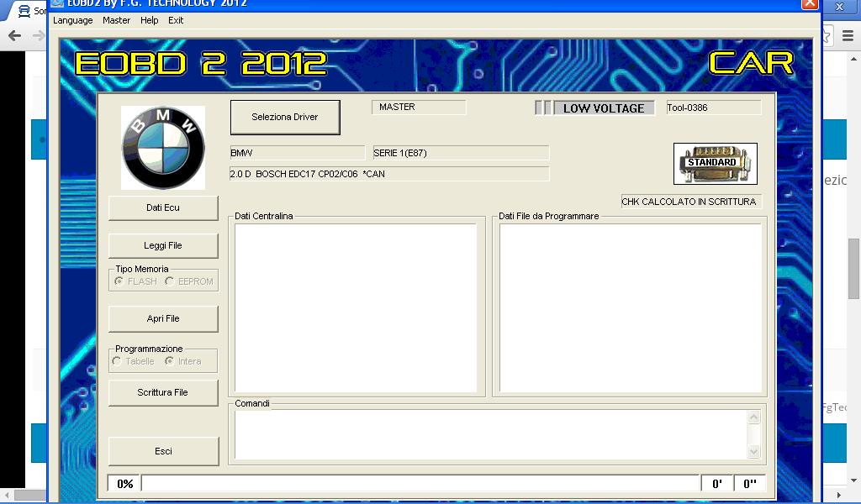Viewport: 861px width, 504px height.
Task: Click the Esci button
Action: pyautogui.click(x=164, y=451)
